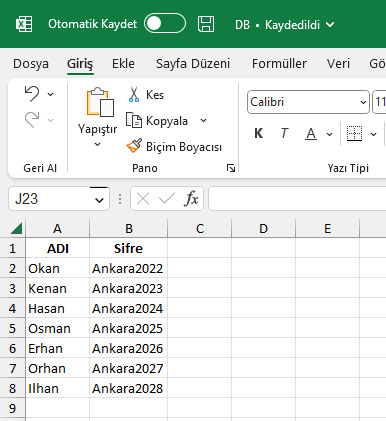Select column D header
This screenshot has width=386, height=421.
pos(264,229)
